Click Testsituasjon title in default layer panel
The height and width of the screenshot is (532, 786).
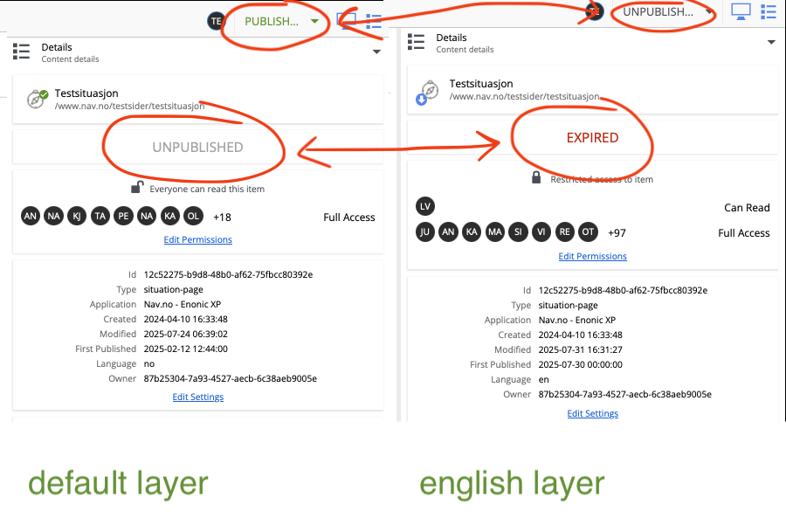click(x=86, y=93)
